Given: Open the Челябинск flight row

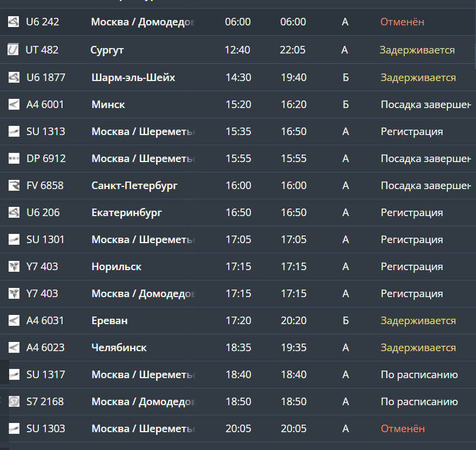Looking at the screenshot, I should 119,348.
